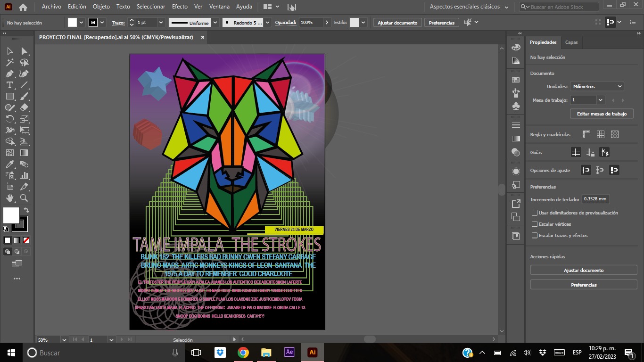The width and height of the screenshot is (644, 362).
Task: Pick the Free Transform tool
Action: point(24,130)
